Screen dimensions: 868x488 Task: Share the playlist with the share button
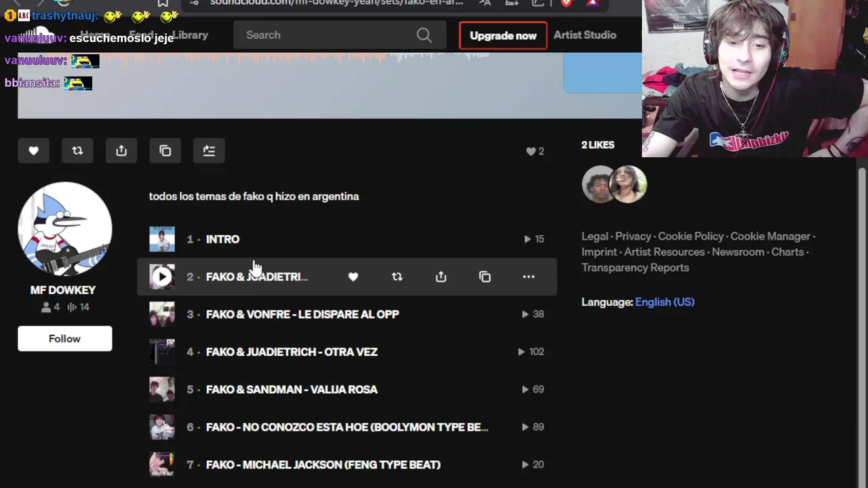[x=121, y=151]
